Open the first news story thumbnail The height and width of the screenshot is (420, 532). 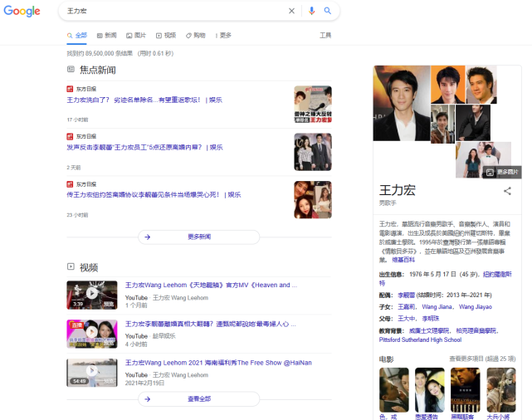click(313, 104)
